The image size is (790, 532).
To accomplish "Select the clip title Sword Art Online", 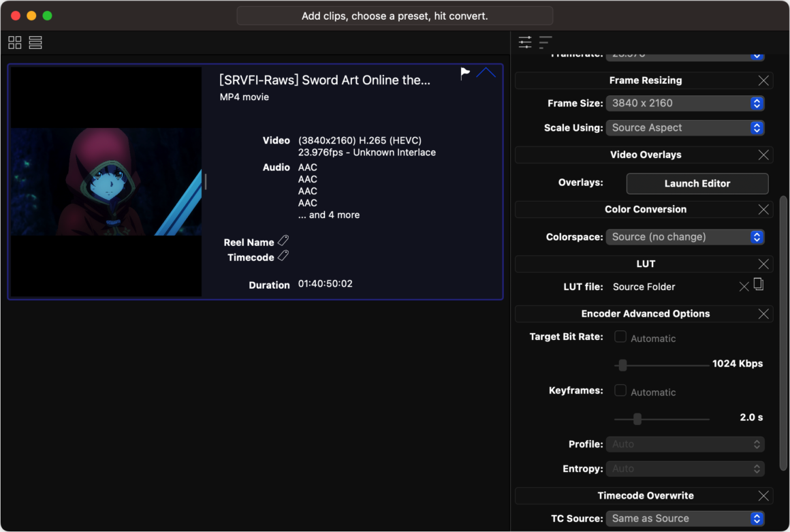I will click(x=324, y=80).
